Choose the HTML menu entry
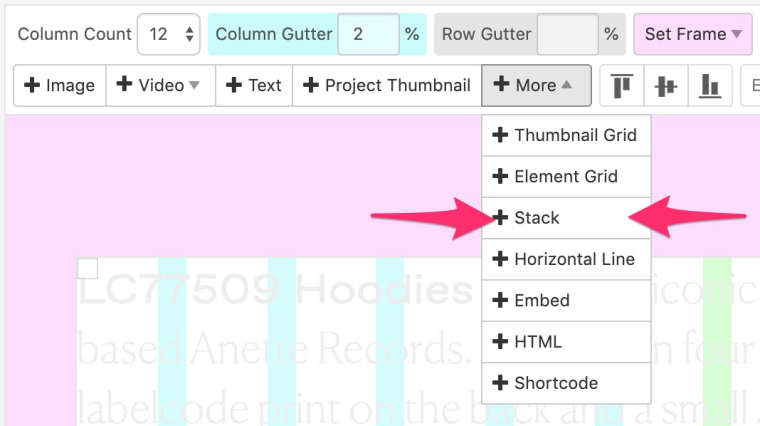The width and height of the screenshot is (760, 426). point(566,342)
